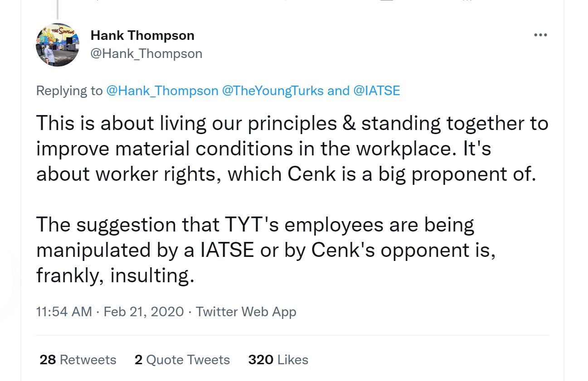Click the name Hank Thompson
Image resolution: width=588 pixels, height=381 pixels.
coord(143,35)
